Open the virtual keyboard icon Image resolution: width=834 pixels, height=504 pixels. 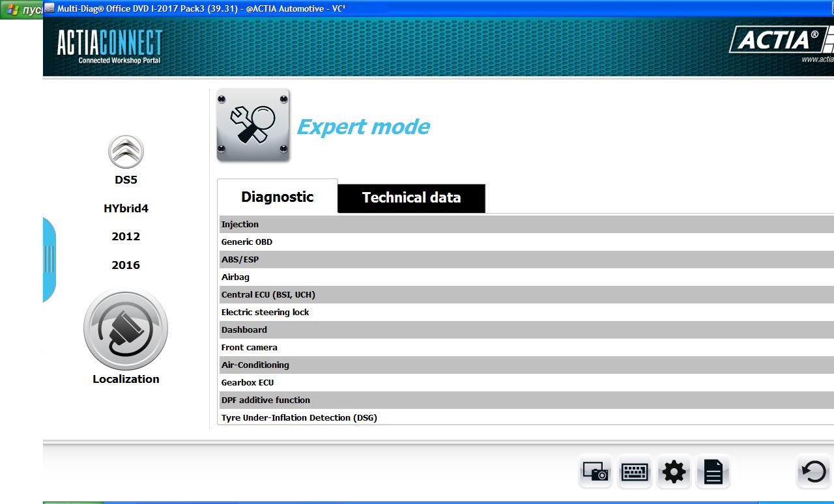635,471
